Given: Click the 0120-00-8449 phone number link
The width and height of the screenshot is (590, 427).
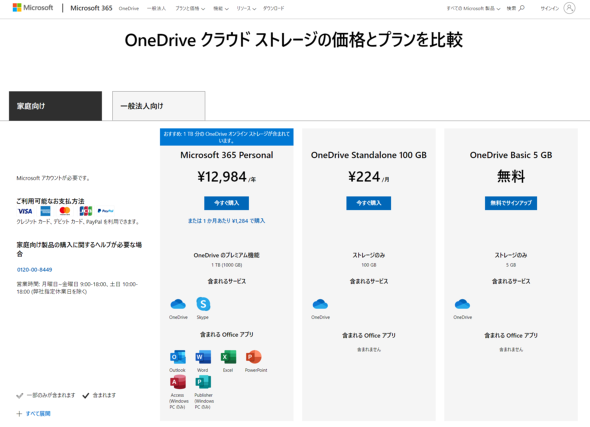Looking at the screenshot, I should pyautogui.click(x=35, y=270).
